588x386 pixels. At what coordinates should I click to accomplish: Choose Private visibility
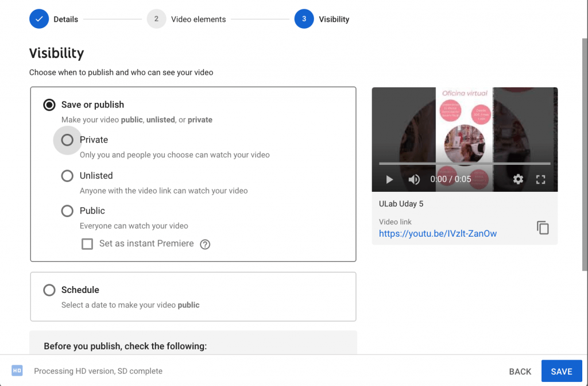(x=67, y=140)
